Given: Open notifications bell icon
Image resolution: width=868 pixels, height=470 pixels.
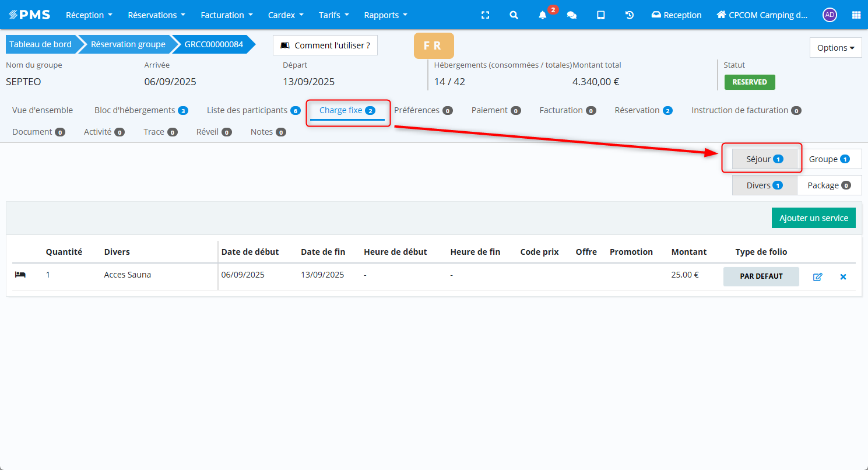Looking at the screenshot, I should (x=543, y=15).
